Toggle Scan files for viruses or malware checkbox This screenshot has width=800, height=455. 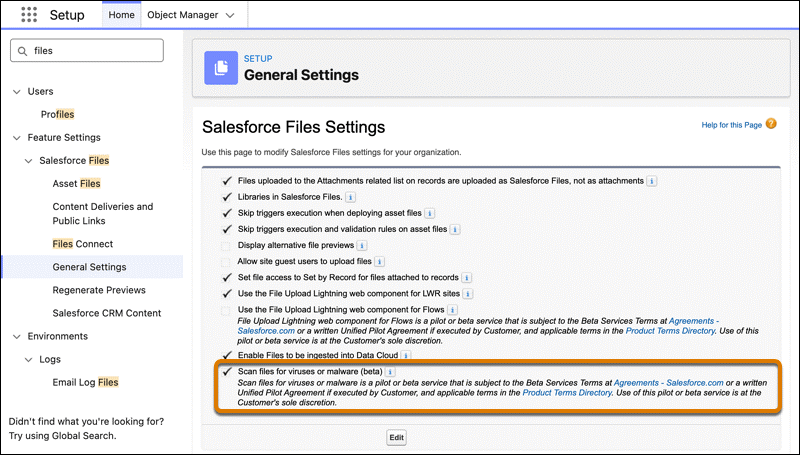(x=226, y=372)
